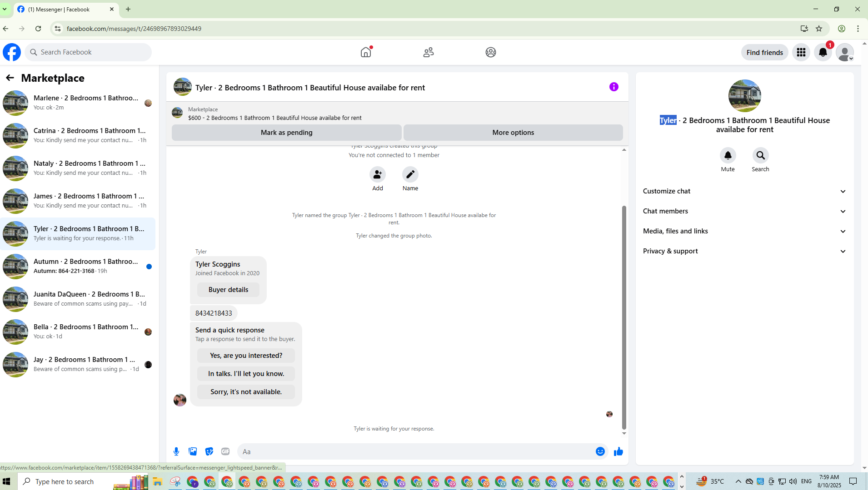868x490 pixels.
Task: Focus the Search Facebook box
Action: pyautogui.click(x=88, y=52)
